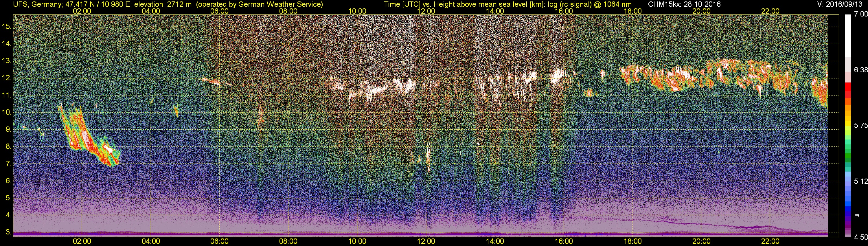Select the 08:00 label on the bottom time axis
The image size is (868, 246).
[288, 241]
